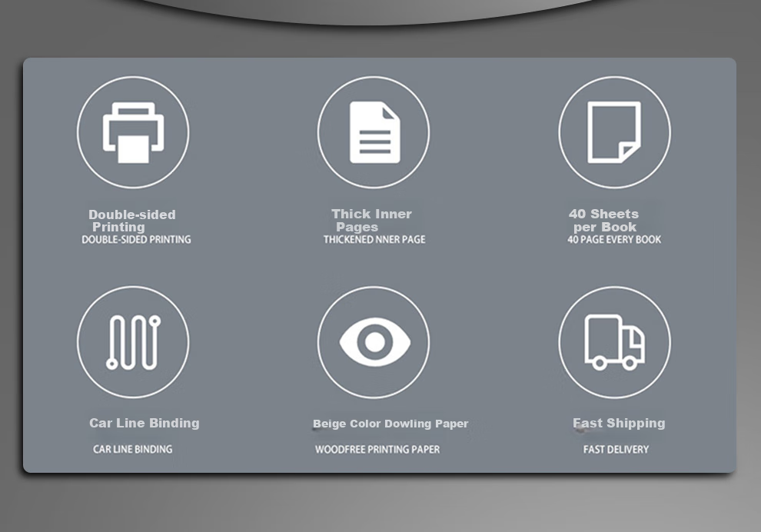Click the "Thick Inner Pages" heading
Screen dimensions: 761x532
coord(371,221)
